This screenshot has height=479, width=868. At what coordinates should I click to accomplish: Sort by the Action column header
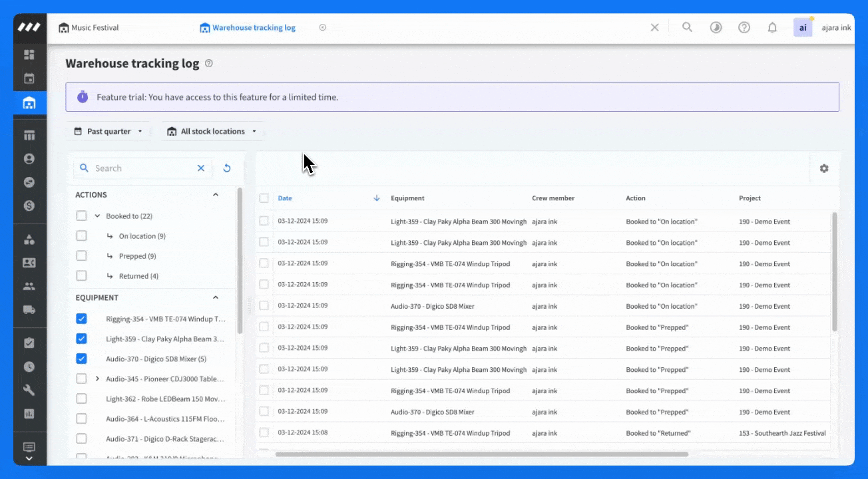636,198
